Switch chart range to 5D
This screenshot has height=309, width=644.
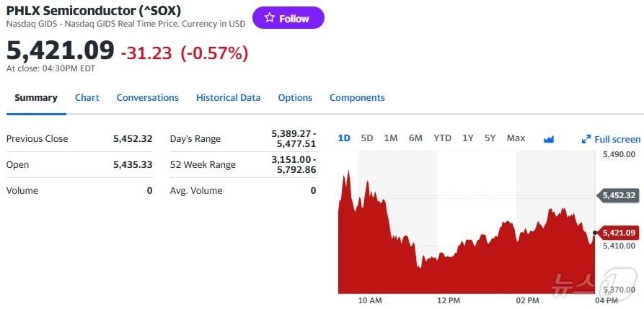[367, 138]
